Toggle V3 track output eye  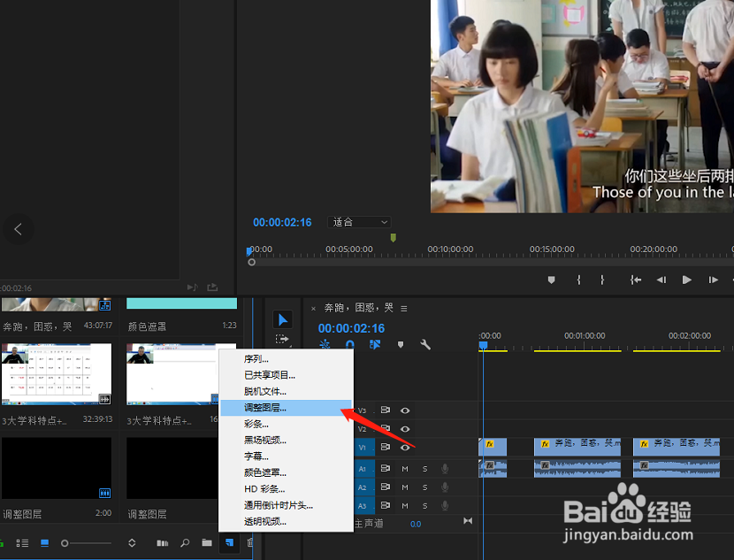pos(405,410)
